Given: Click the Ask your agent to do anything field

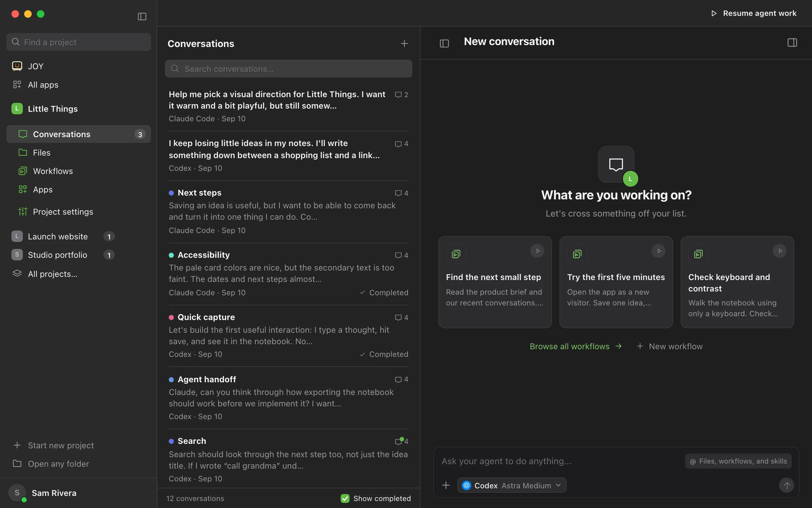Looking at the screenshot, I should click(x=560, y=461).
